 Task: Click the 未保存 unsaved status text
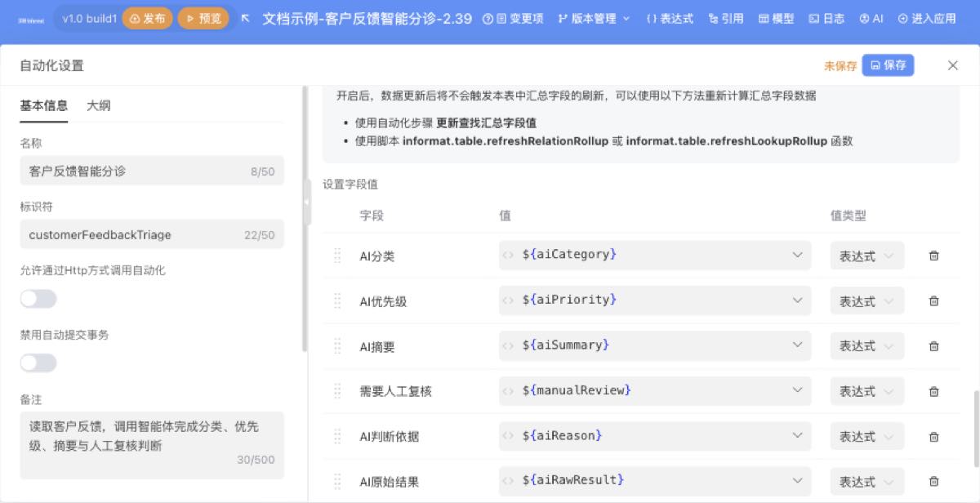[x=840, y=65]
